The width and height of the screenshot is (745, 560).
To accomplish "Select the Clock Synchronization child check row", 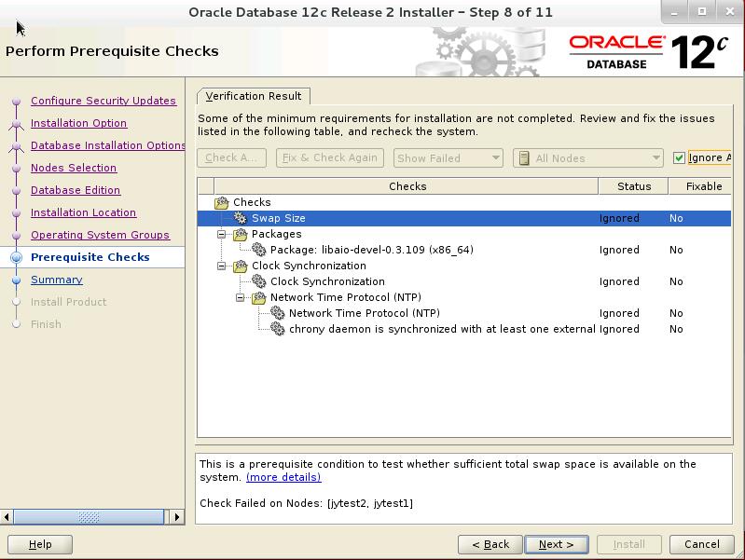I will coord(464,281).
